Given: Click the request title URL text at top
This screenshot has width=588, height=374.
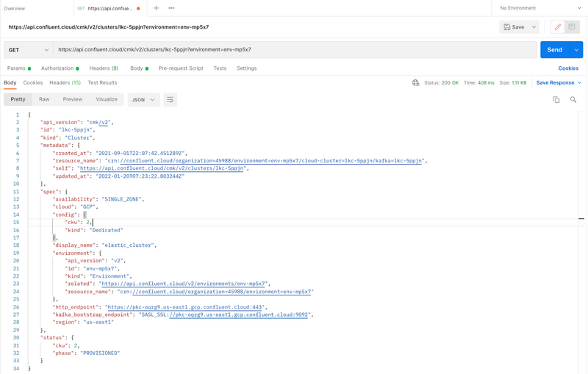Looking at the screenshot, I should [109, 27].
